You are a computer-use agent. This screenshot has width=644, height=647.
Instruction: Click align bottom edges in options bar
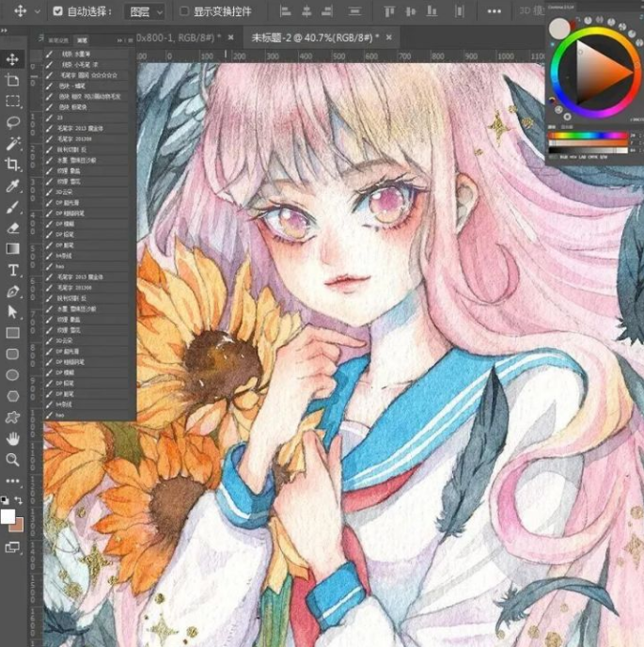[432, 11]
